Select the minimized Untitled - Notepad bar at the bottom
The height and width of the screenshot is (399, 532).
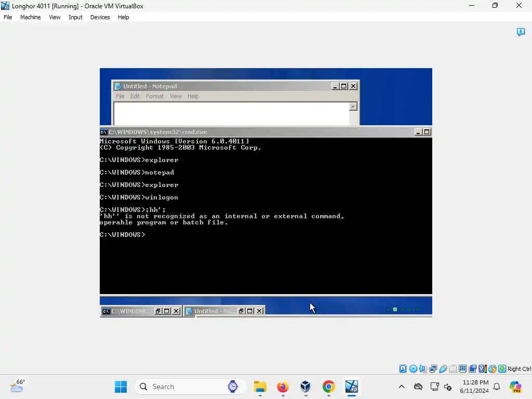[213, 311]
